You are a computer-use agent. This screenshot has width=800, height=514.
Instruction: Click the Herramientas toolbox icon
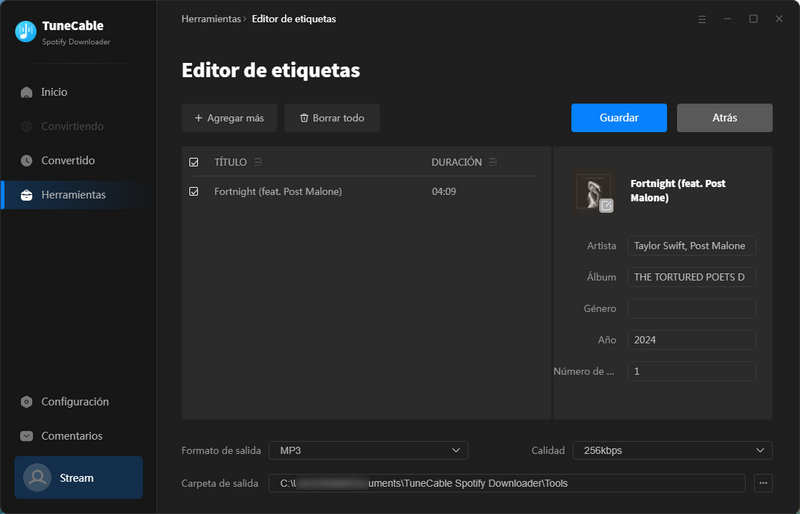coord(27,195)
